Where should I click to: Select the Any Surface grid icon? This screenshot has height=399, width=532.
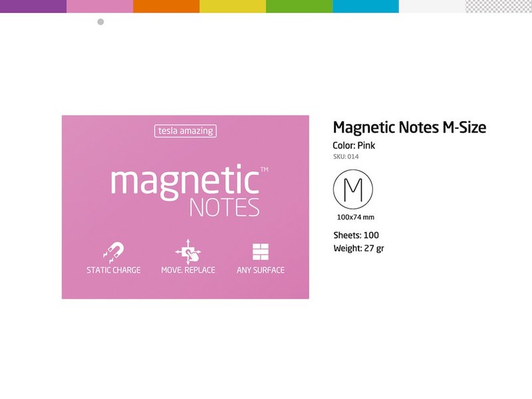pyautogui.click(x=261, y=251)
